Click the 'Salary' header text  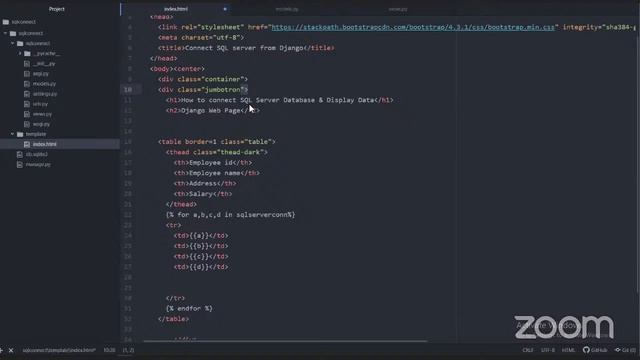(201, 194)
